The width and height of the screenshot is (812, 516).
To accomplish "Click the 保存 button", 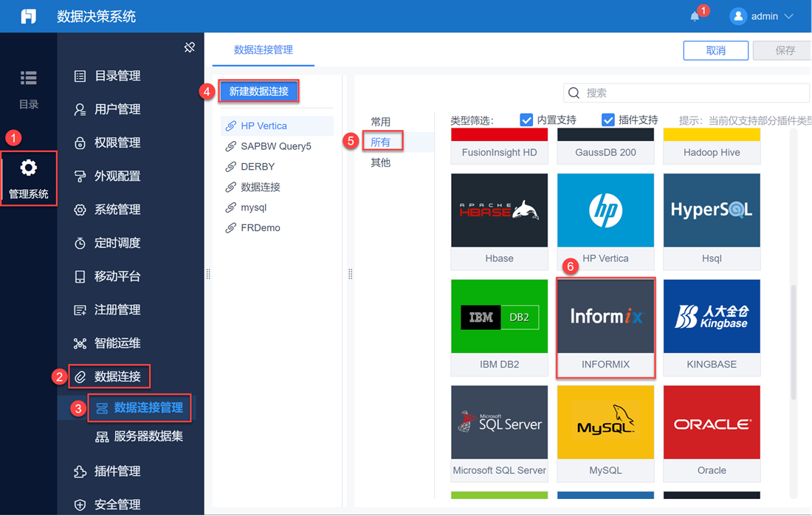I will click(x=784, y=50).
